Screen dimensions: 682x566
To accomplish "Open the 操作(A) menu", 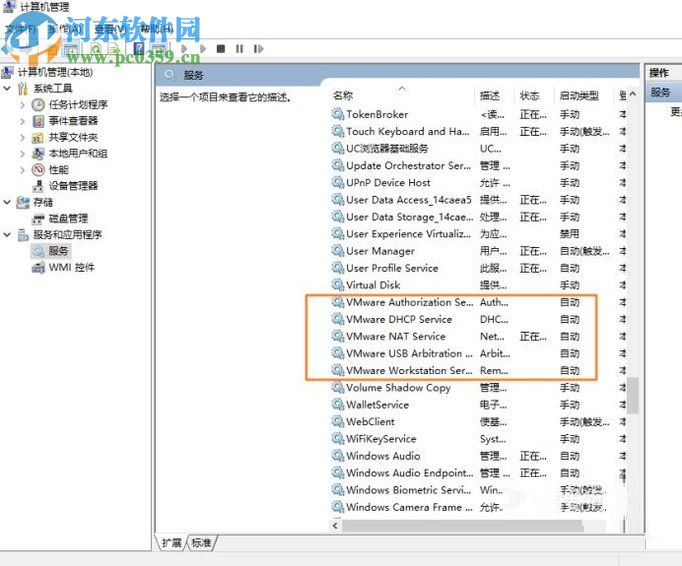I will 64,29.
